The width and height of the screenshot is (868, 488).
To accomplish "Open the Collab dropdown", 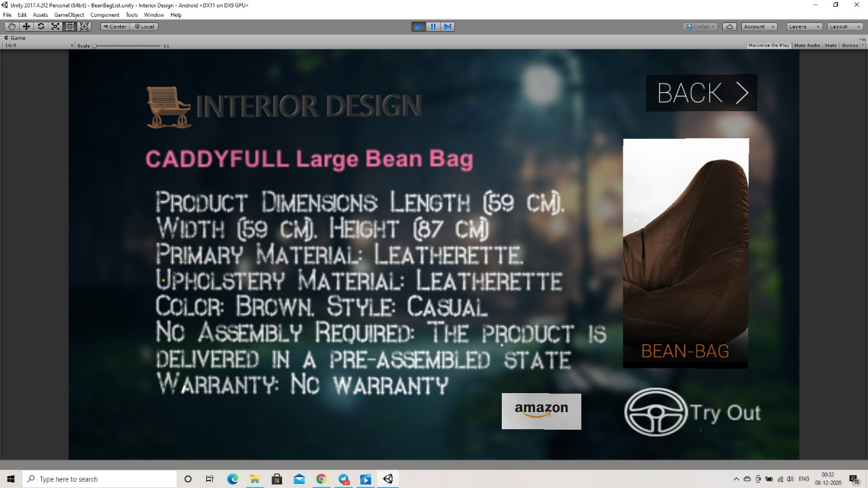I will [x=700, y=26].
